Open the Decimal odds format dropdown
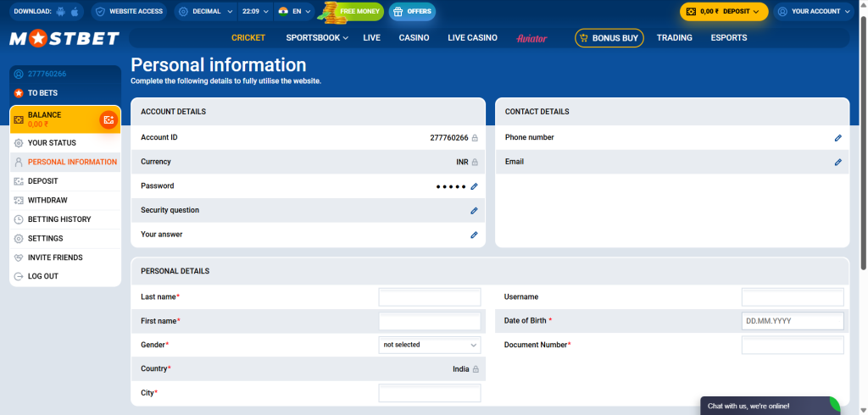 206,11
